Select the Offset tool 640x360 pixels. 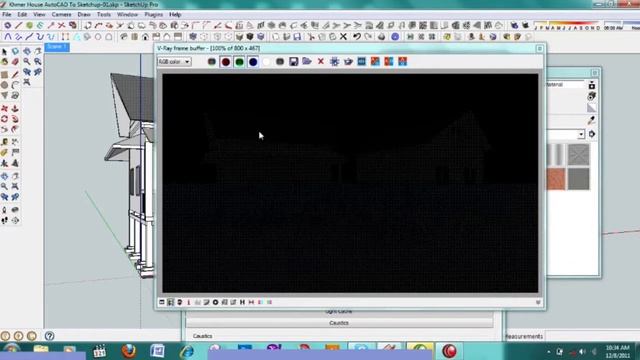(x=15, y=129)
